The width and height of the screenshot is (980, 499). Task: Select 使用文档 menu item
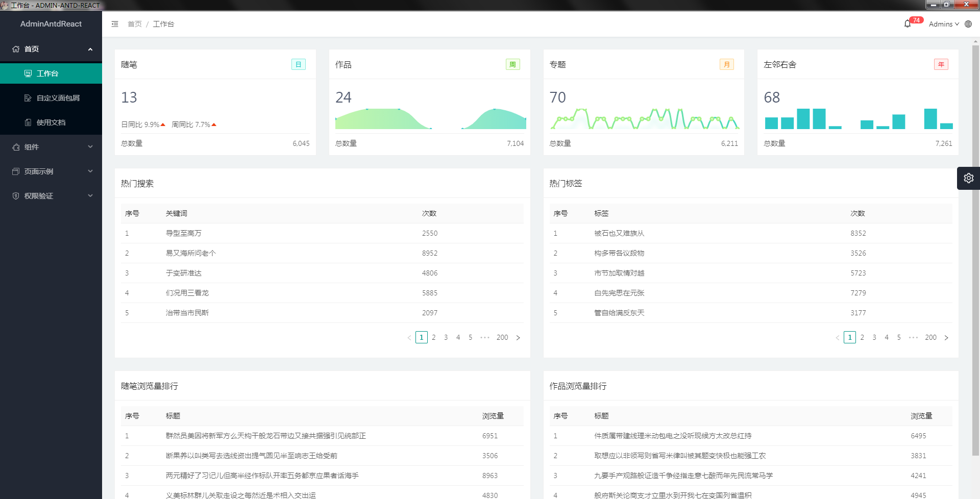(51, 122)
